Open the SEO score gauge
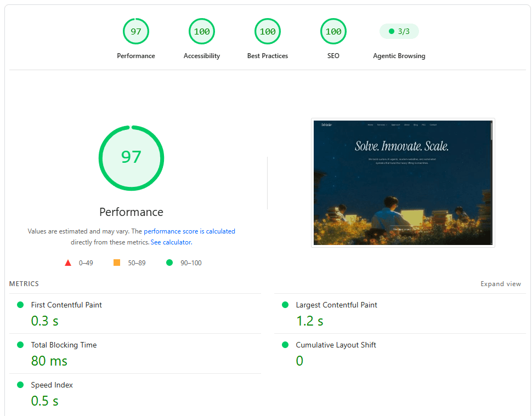532x416 pixels. pos(333,31)
